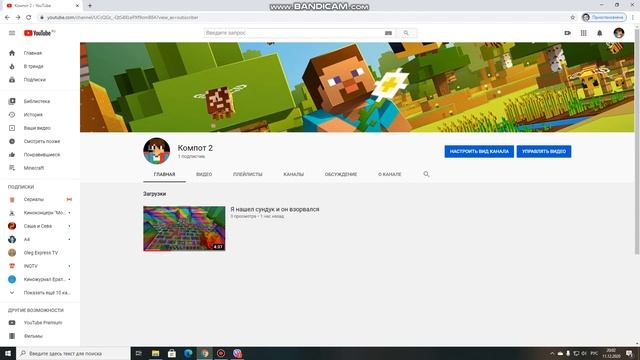Search within channel magnifier icon
This screenshot has width=640, height=360.
(x=426, y=174)
